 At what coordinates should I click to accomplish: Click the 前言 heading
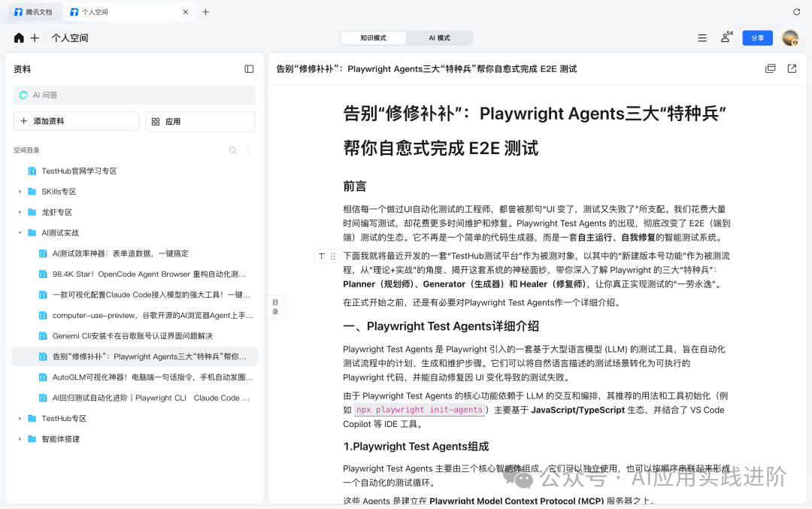coord(355,186)
